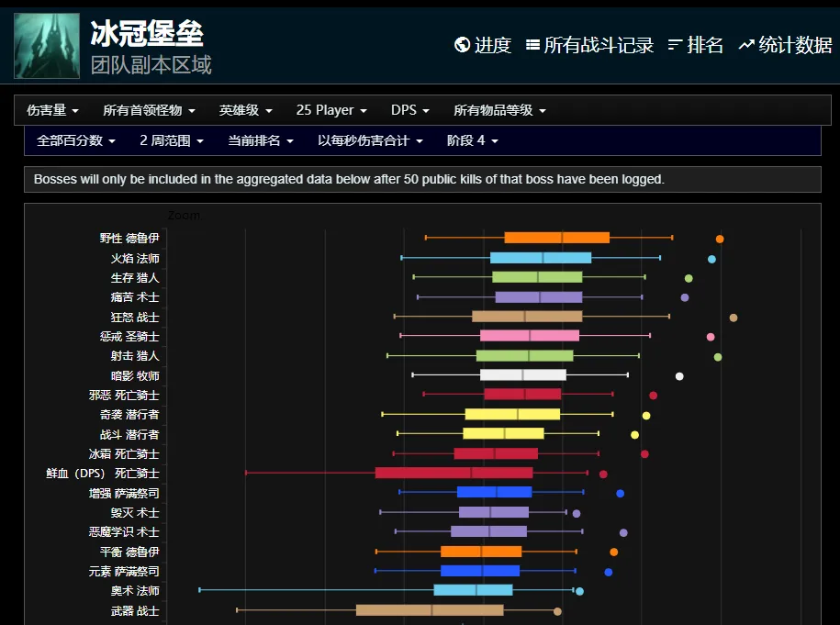Expand the 所有首领怪物 boss filter
The image size is (840, 625).
point(149,110)
